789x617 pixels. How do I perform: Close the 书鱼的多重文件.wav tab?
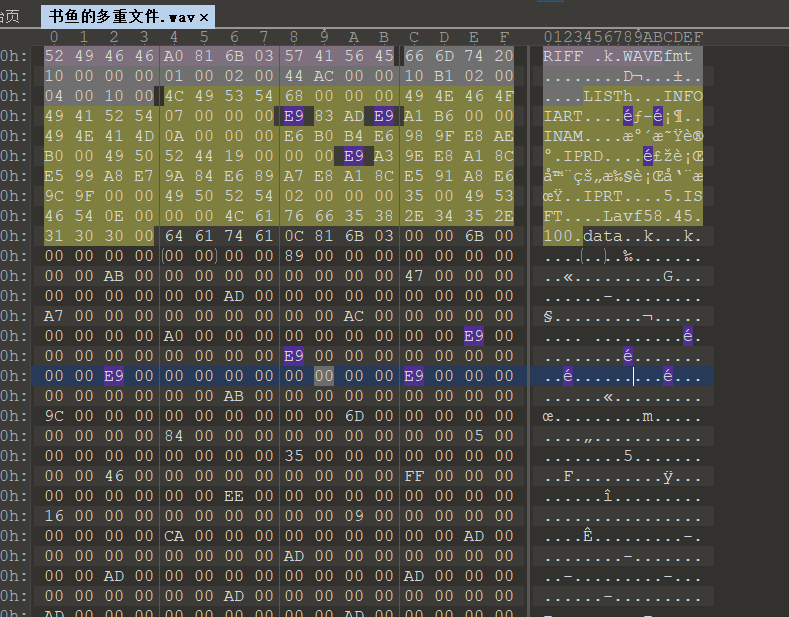tap(204, 18)
